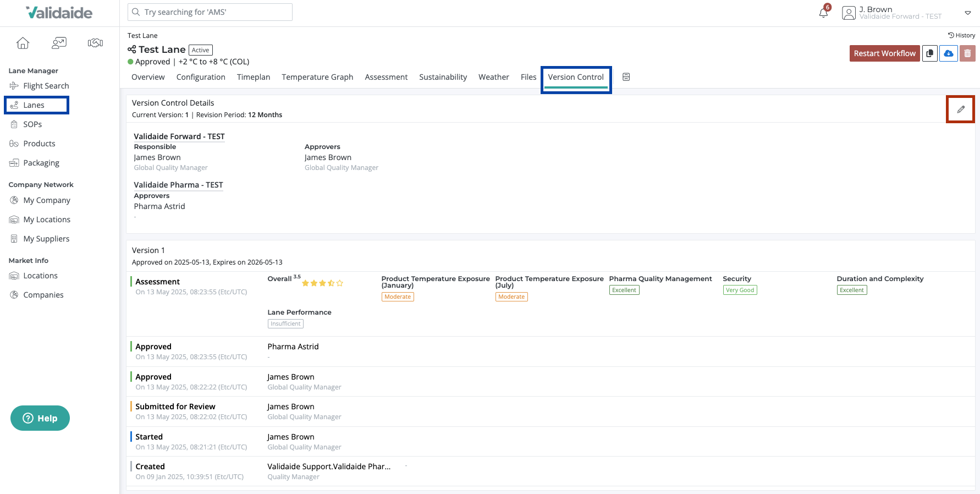The width and height of the screenshot is (980, 494).
Task: Click Excellent badge under Duration and Complexity
Action: coord(852,290)
